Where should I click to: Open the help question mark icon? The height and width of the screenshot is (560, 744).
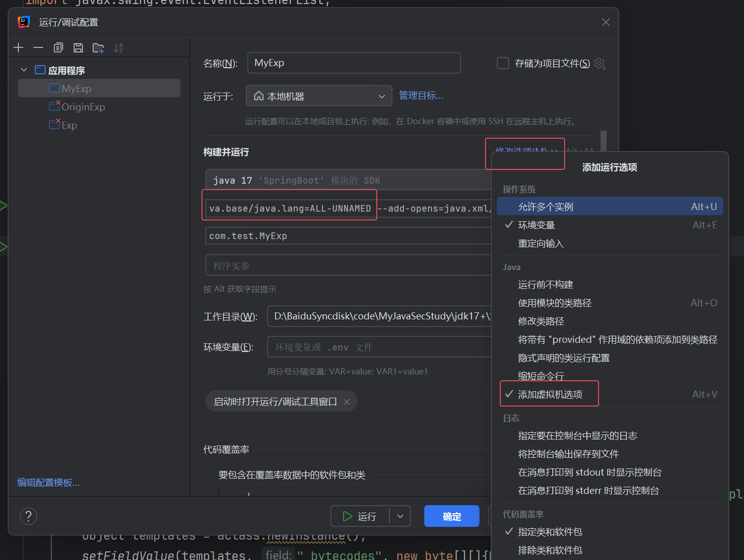pos(28,516)
